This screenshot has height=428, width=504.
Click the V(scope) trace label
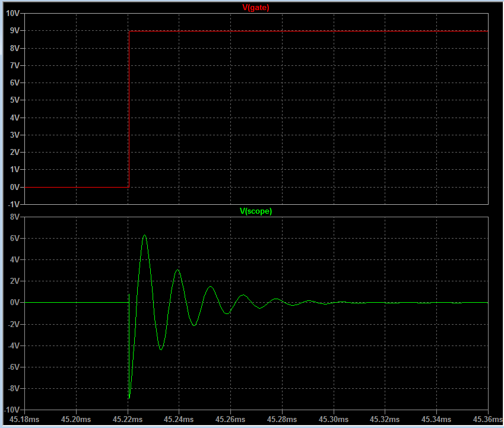(256, 211)
